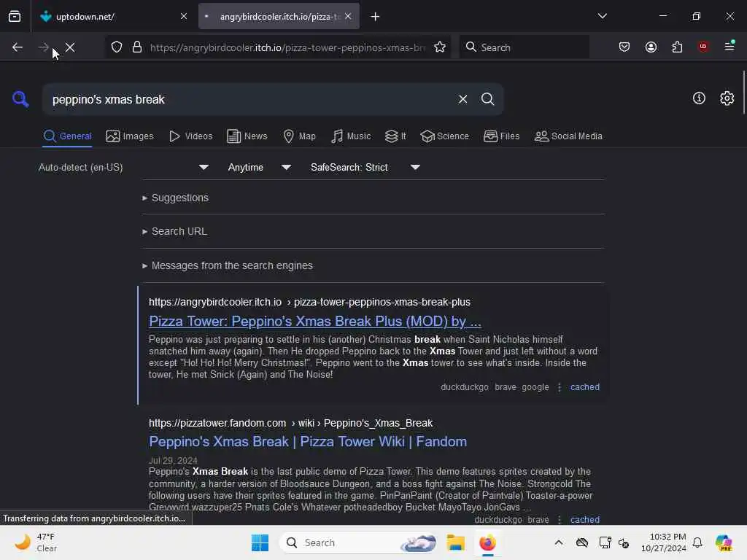This screenshot has width=747, height=560.
Task: Submit search with magnifier button
Action: pyautogui.click(x=487, y=99)
